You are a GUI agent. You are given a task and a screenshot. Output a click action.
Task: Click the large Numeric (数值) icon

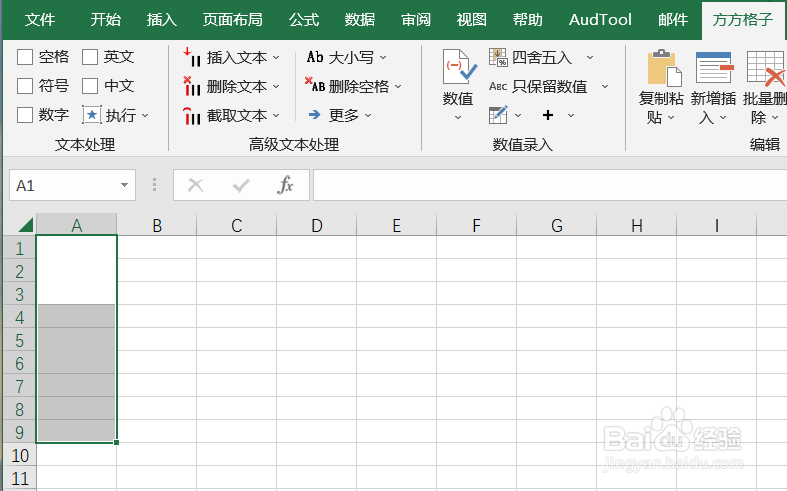[x=458, y=67]
